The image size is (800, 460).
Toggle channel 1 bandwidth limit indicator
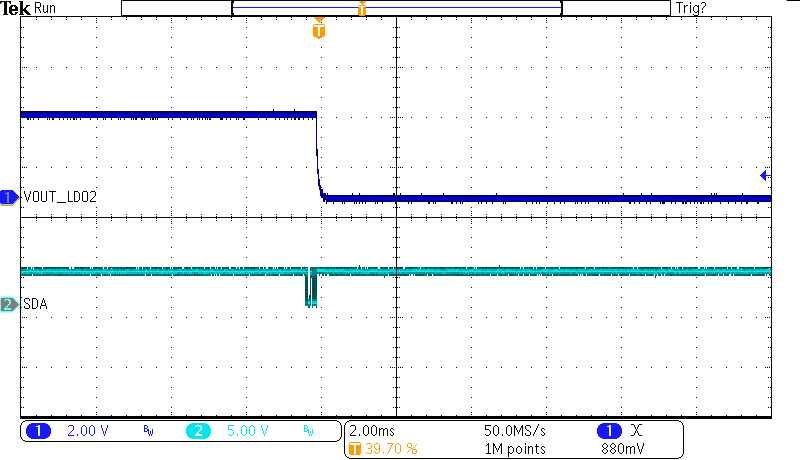pyautogui.click(x=148, y=432)
